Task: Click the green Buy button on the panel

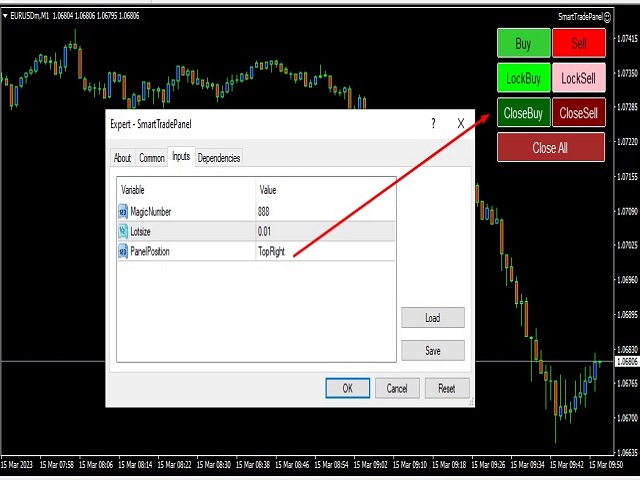Action: [524, 43]
